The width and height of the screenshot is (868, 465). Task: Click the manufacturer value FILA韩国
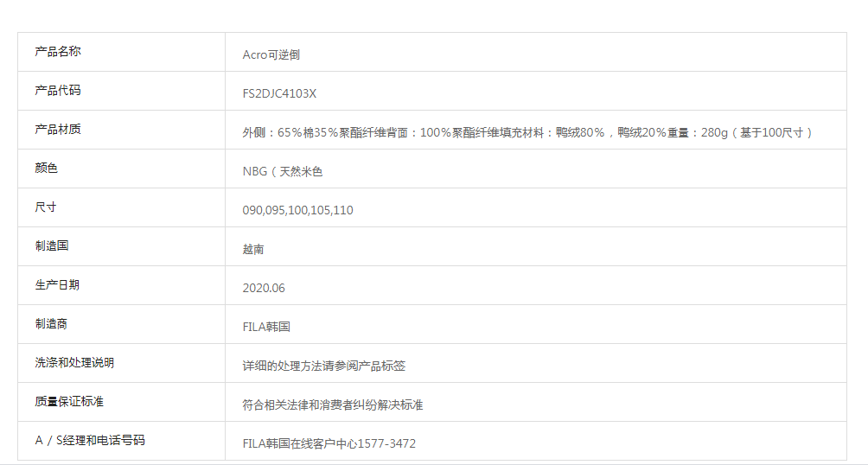[266, 327]
